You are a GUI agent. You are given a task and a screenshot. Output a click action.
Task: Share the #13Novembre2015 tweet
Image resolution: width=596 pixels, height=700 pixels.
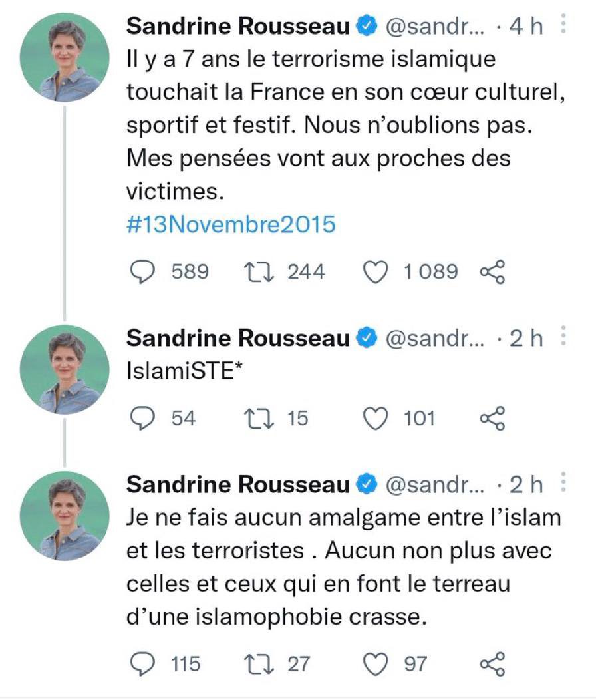pos(492,272)
